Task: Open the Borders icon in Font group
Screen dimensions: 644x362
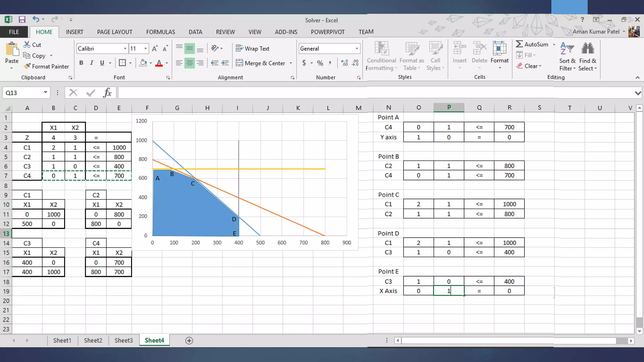Action: coord(122,63)
